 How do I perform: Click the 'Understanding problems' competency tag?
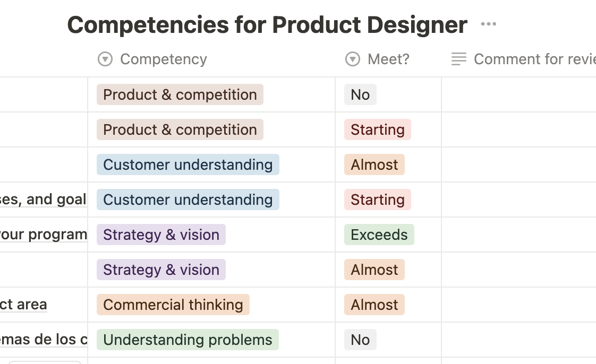[x=188, y=340]
